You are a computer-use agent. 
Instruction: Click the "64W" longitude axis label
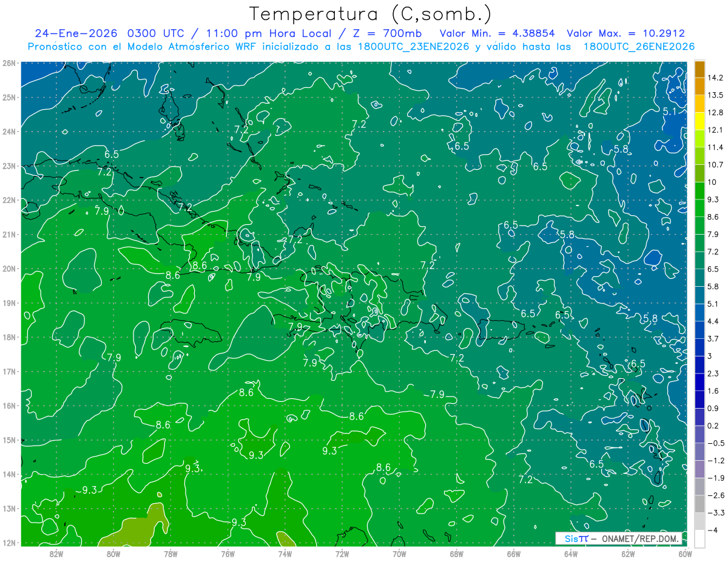571,553
